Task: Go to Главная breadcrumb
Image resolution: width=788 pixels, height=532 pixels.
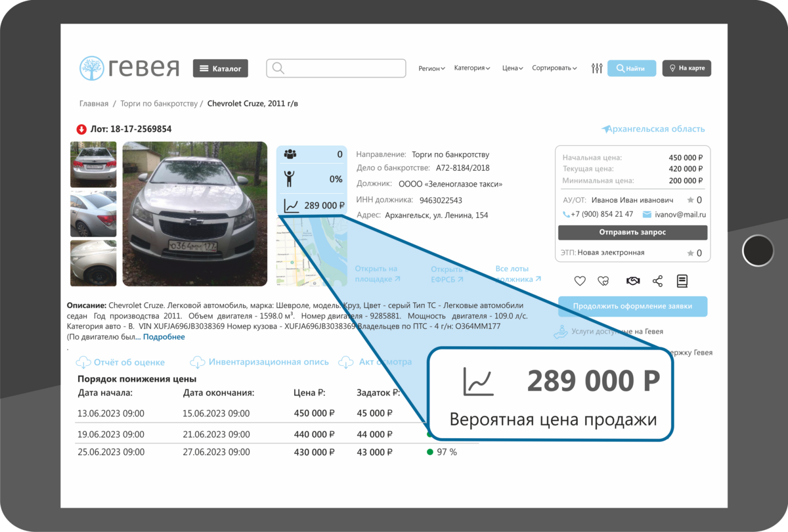Action: (94, 104)
